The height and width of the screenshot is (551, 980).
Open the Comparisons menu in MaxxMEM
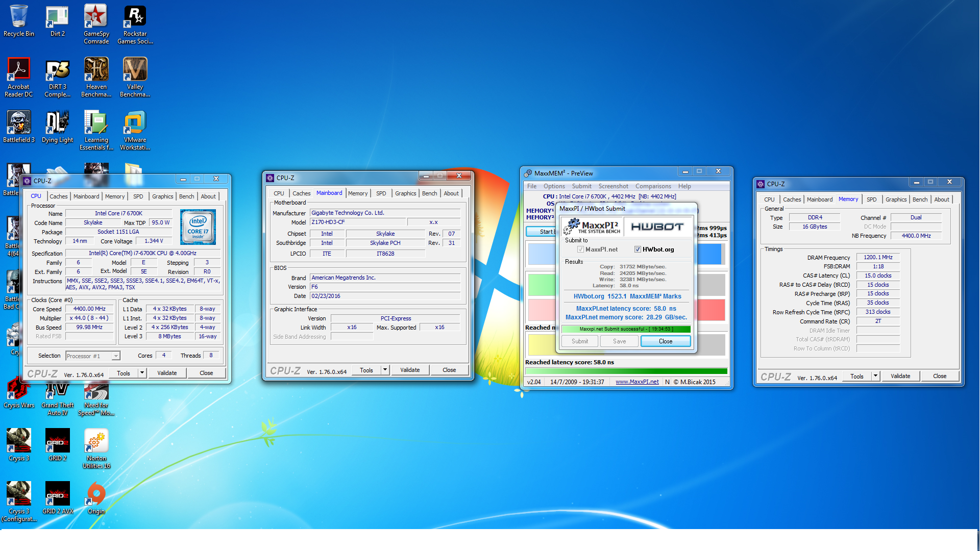pyautogui.click(x=653, y=186)
